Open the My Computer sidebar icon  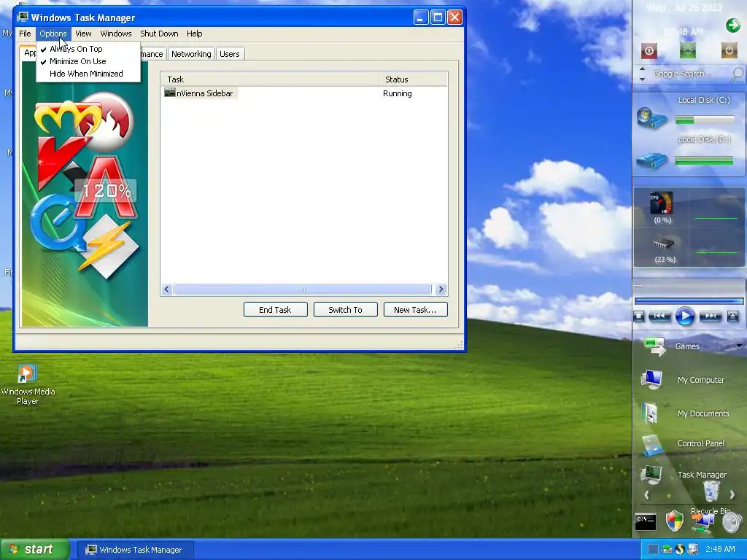pos(651,379)
